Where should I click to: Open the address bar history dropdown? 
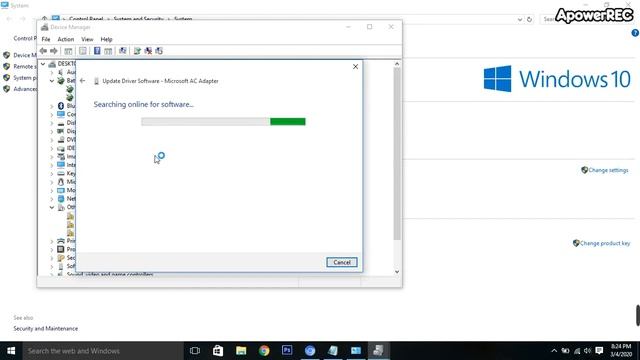(520, 19)
